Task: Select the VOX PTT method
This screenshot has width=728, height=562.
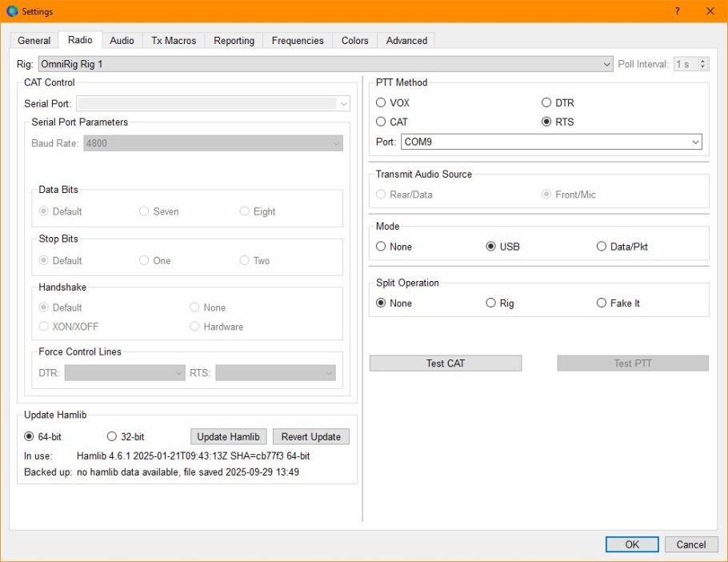Action: (382, 102)
